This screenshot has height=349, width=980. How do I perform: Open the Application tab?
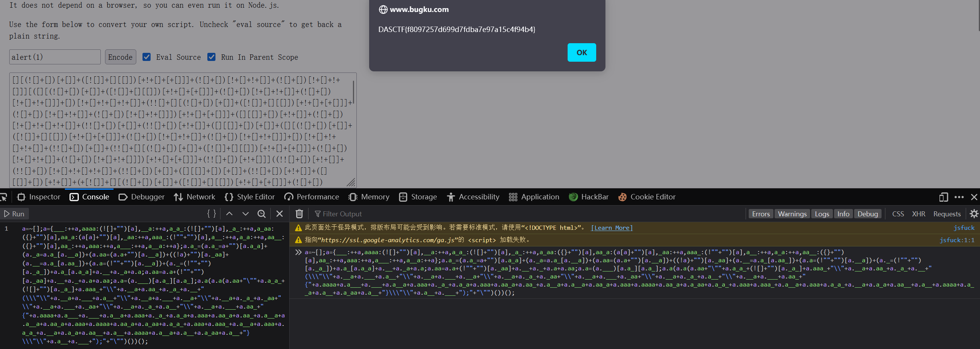[x=534, y=197]
